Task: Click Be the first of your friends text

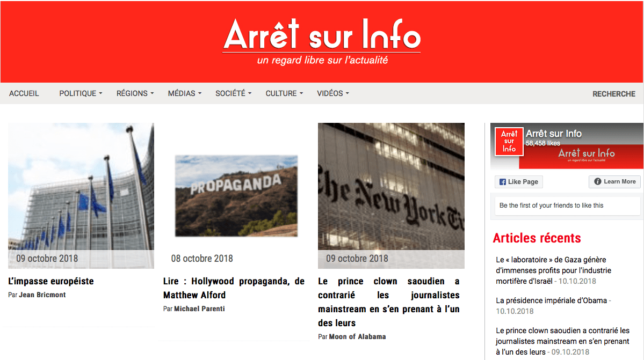Action: [551, 205]
